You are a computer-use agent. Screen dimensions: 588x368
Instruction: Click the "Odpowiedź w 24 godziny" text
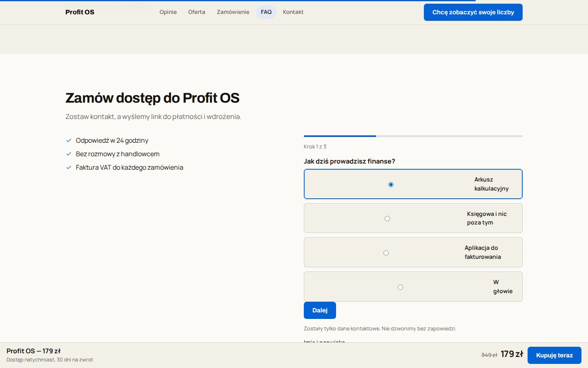point(112,140)
